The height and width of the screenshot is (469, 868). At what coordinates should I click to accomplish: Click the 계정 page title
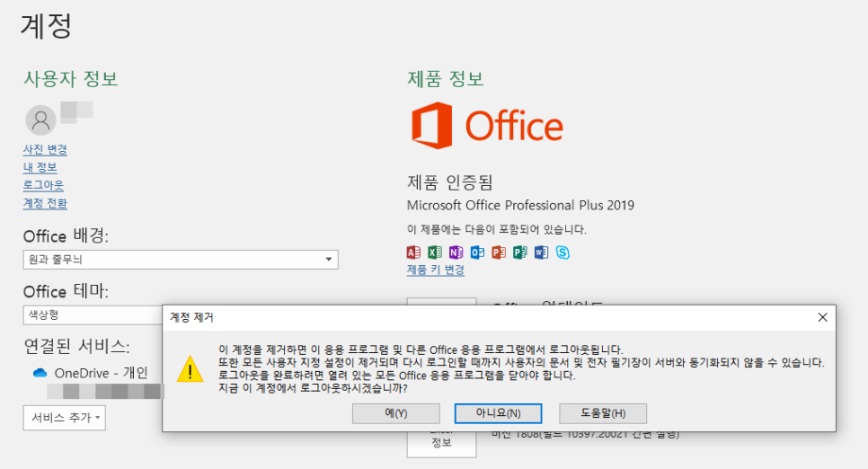tap(46, 25)
